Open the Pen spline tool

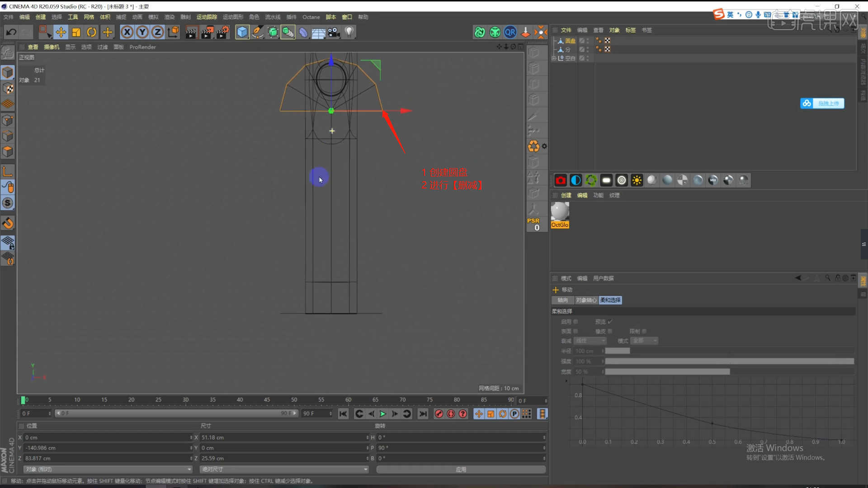(258, 32)
